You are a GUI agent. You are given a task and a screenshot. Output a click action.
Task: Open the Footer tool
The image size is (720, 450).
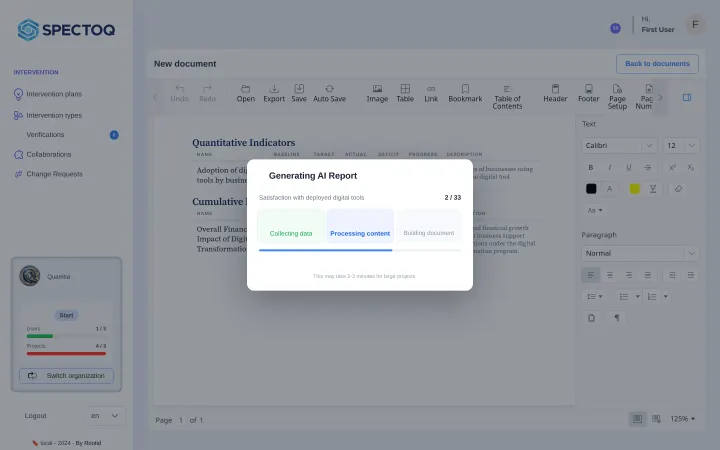589,93
